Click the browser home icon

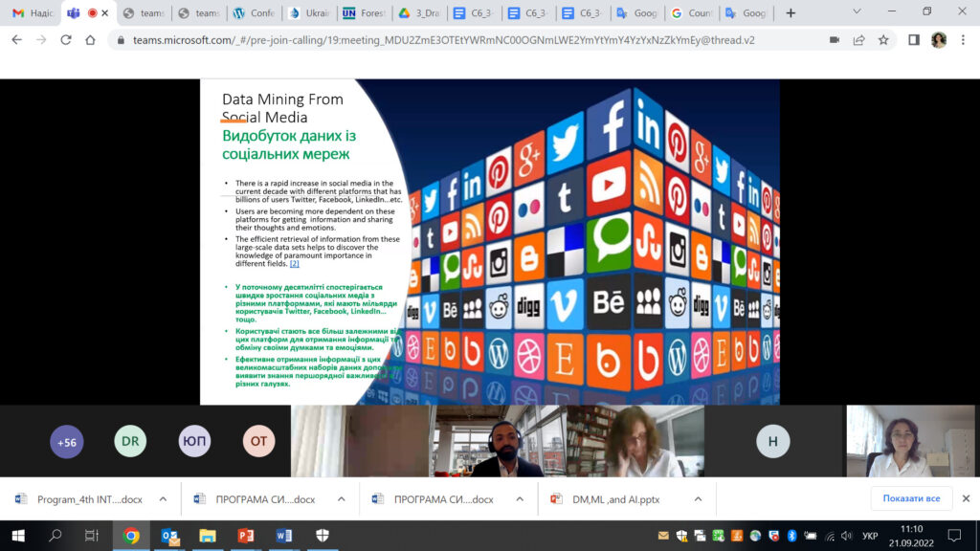point(90,40)
